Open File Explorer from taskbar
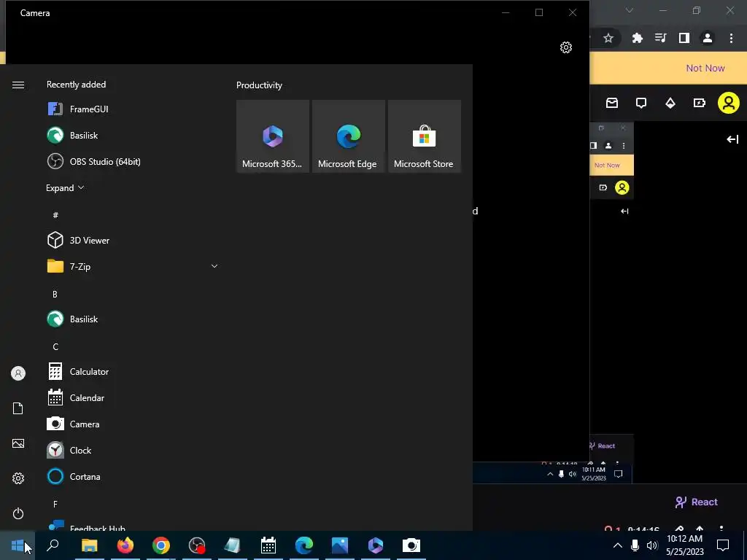This screenshot has width=747, height=560. [89, 545]
